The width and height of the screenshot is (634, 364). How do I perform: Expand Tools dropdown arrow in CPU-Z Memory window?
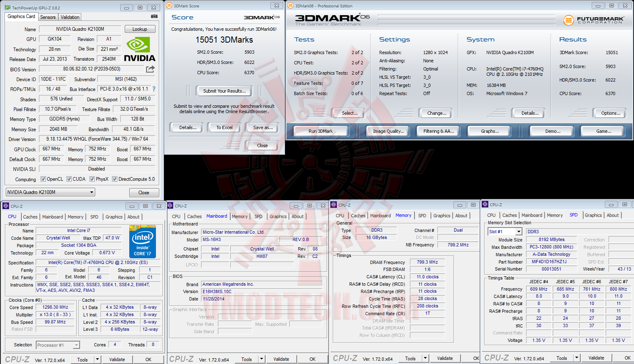coord(426,358)
